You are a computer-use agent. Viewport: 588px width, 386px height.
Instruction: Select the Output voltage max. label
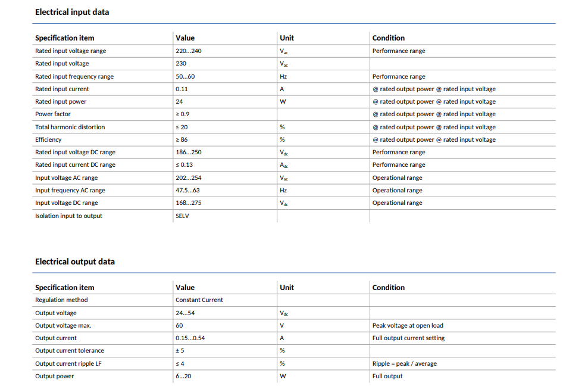pyautogui.click(x=63, y=326)
